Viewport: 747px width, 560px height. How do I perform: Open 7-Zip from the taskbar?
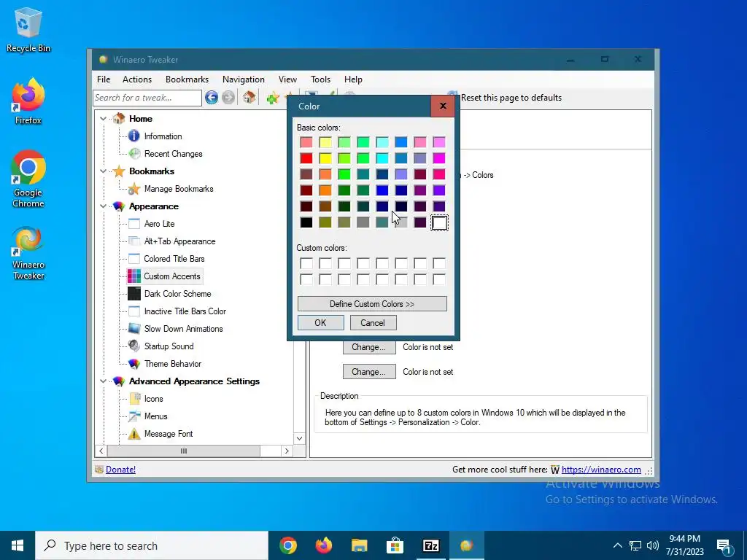(x=430, y=545)
